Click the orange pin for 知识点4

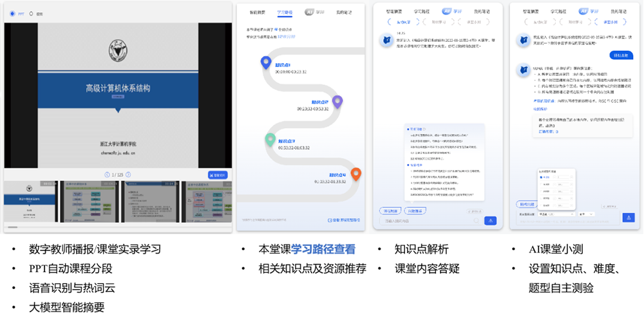tap(355, 173)
